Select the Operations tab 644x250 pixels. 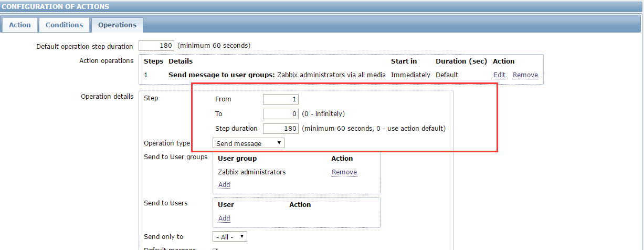(x=117, y=25)
